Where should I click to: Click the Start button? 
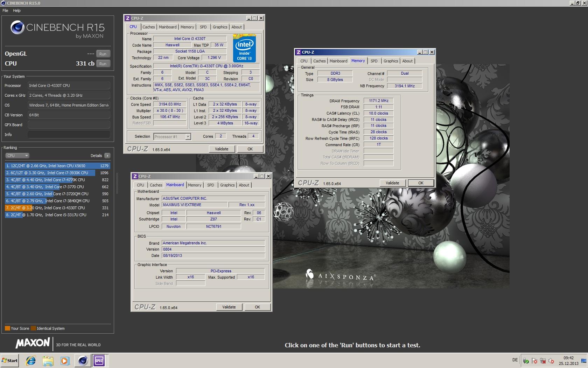coord(10,361)
